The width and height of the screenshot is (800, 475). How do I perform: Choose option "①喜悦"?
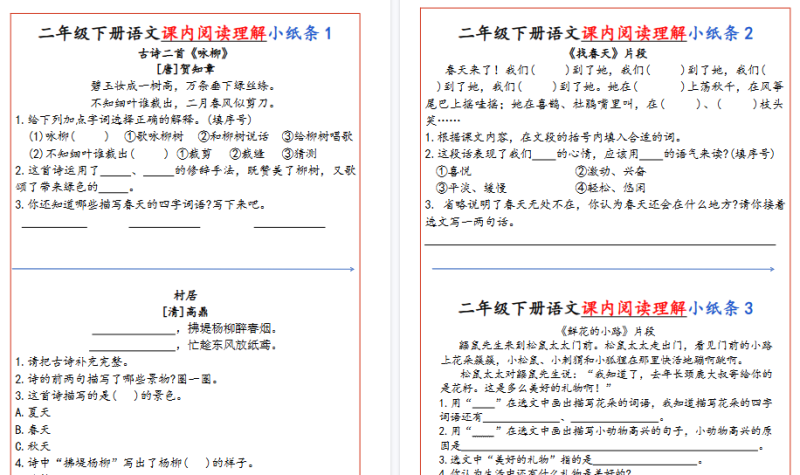(454, 170)
